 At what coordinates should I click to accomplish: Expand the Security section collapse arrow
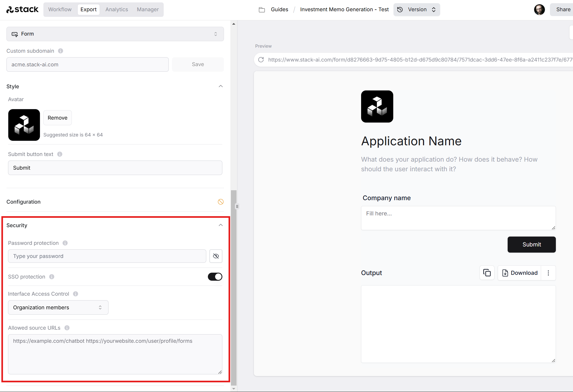click(221, 225)
